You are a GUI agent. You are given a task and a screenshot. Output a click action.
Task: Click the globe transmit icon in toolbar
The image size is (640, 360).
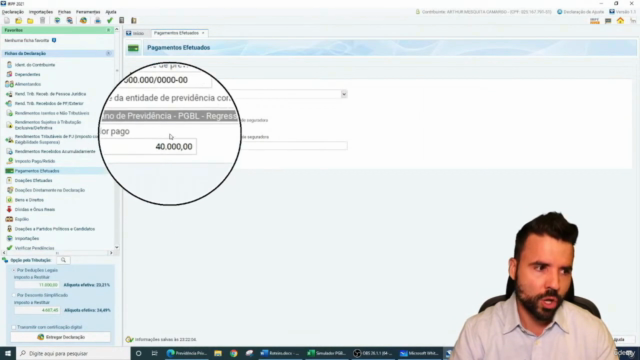[83, 20]
